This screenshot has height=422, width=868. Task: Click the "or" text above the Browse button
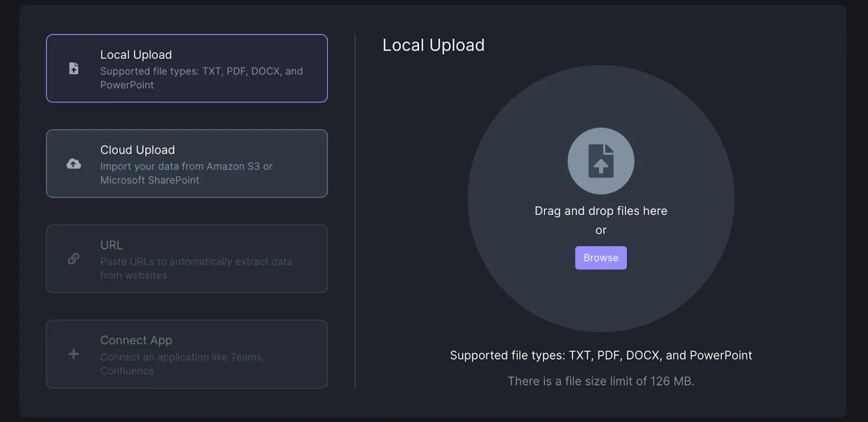point(600,230)
